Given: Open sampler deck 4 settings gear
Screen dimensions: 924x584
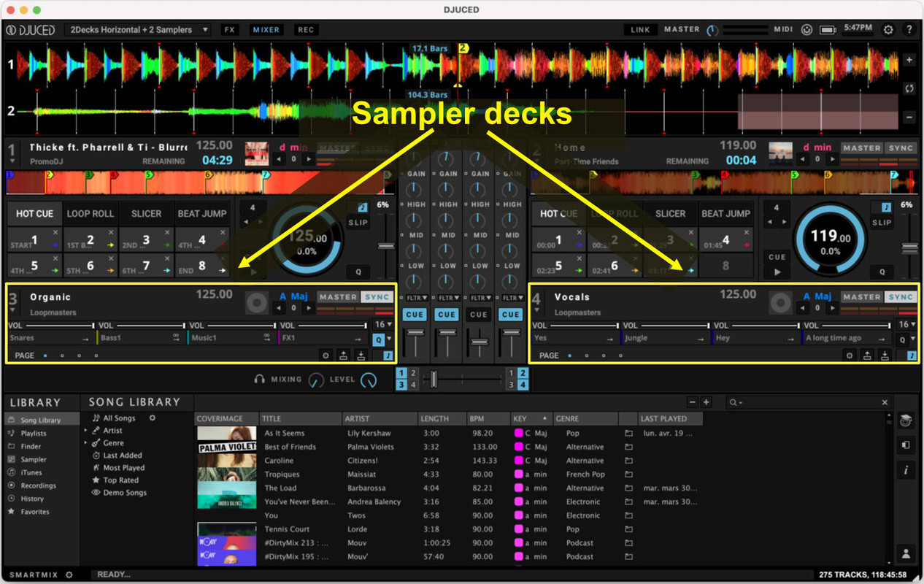Looking at the screenshot, I should (x=850, y=356).
